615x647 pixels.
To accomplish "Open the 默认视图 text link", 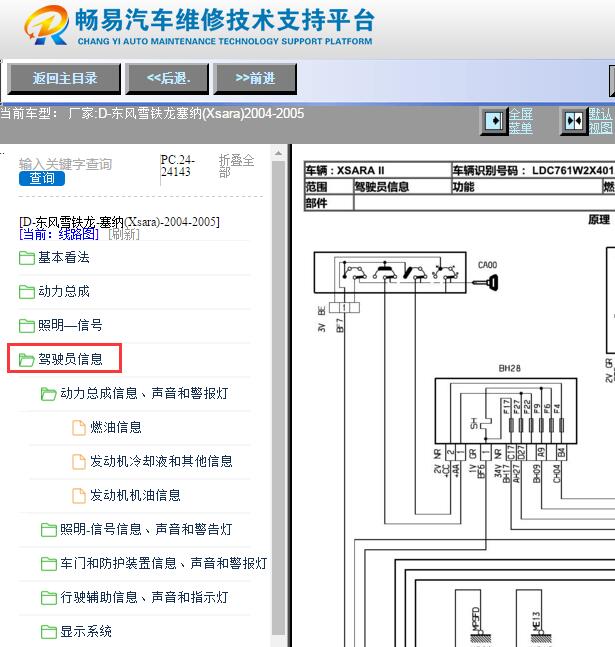I will 601,121.
